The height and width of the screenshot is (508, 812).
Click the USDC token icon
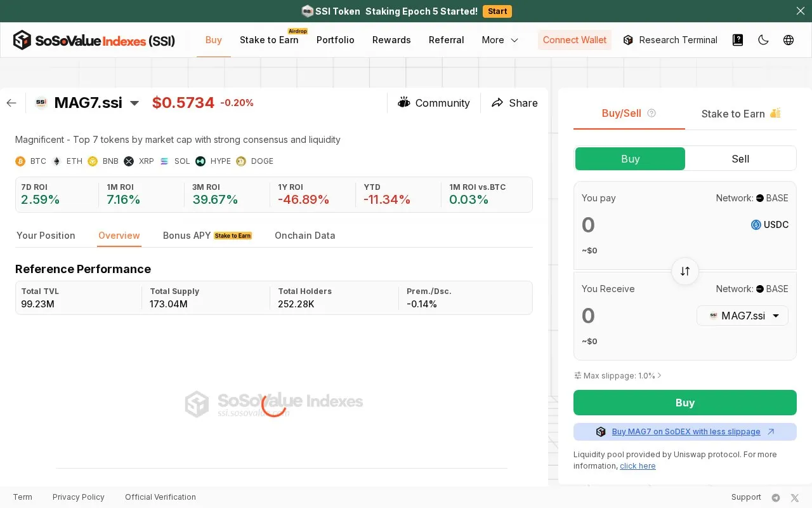click(756, 225)
